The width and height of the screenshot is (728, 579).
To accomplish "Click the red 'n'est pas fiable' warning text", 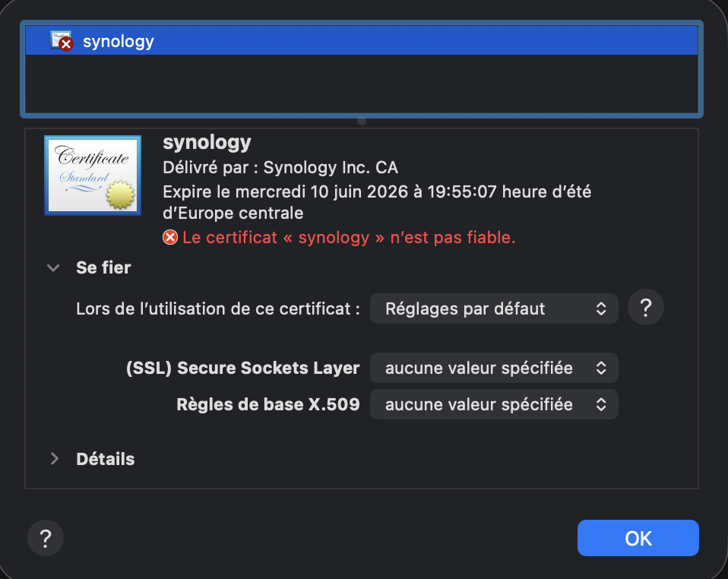I will point(350,238).
